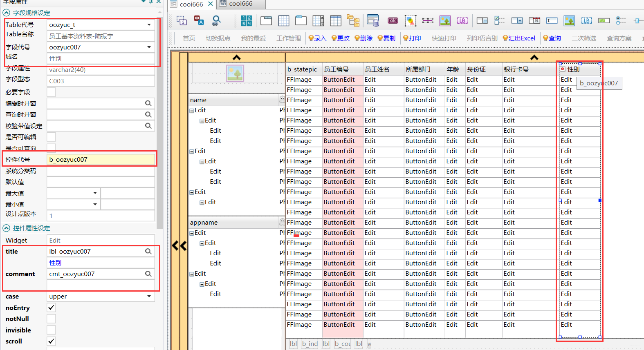Select the ButtonEdit widget tool
The image size is (644, 350).
(x=482, y=20)
